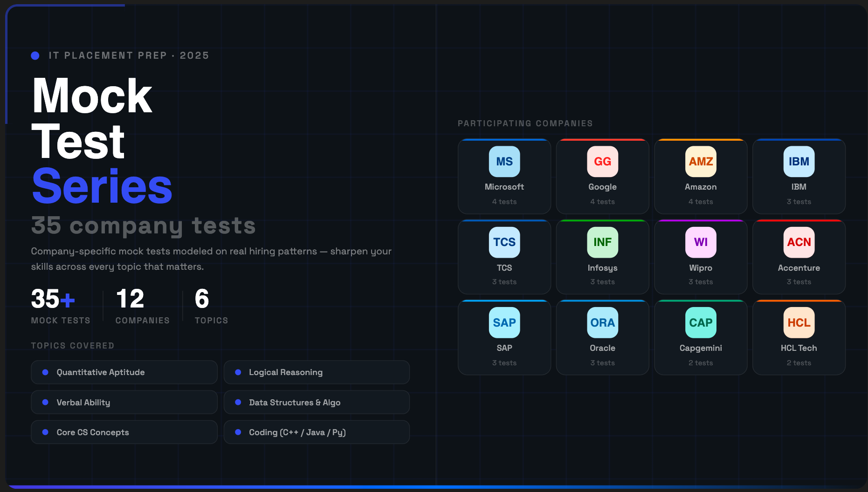
Task: Click the '35+' mock tests statistic
Action: click(x=53, y=299)
